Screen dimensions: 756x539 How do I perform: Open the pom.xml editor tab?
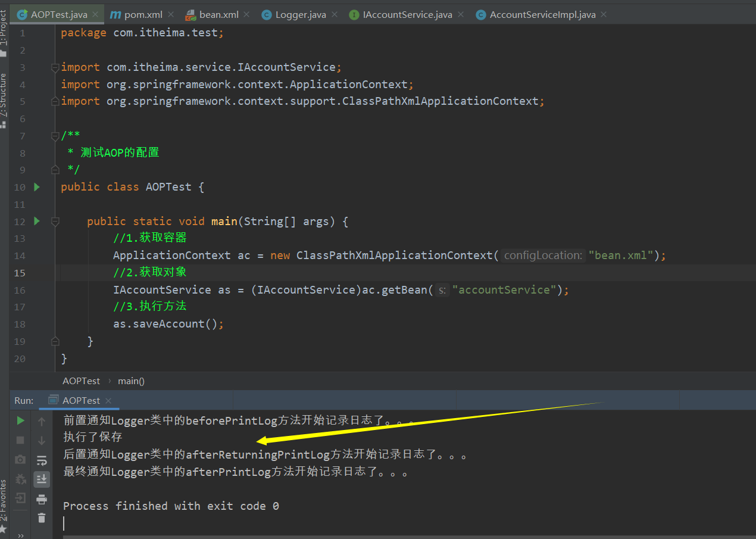143,15
